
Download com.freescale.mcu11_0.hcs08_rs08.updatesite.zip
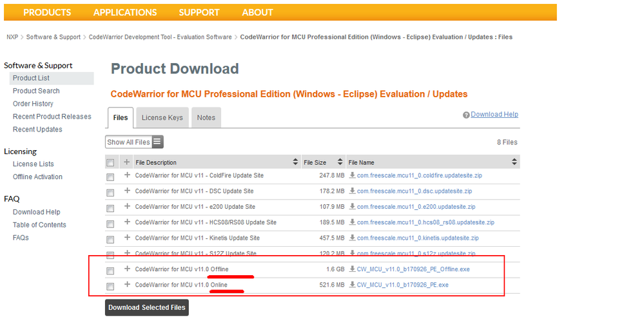coord(425,222)
